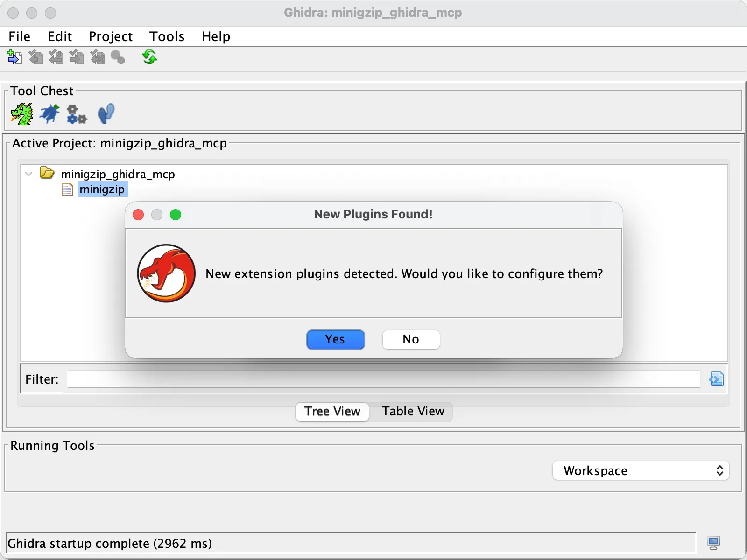Select the Tree View tab
747x560 pixels.
coord(332,412)
